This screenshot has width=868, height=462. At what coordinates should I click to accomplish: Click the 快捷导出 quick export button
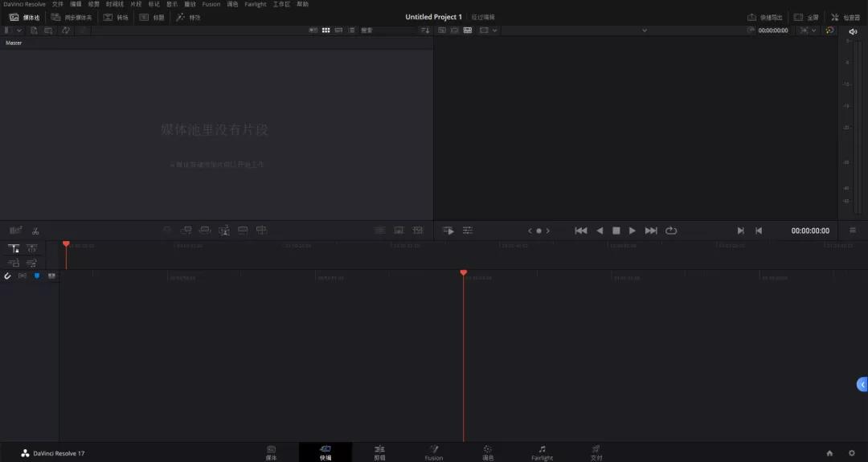coord(764,17)
